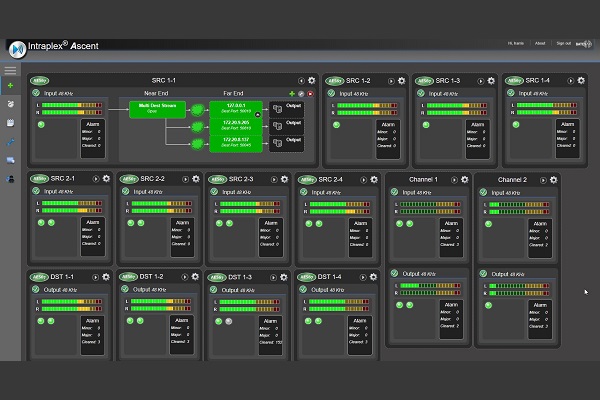Open the user account icon in the sidebar

click(x=10, y=179)
